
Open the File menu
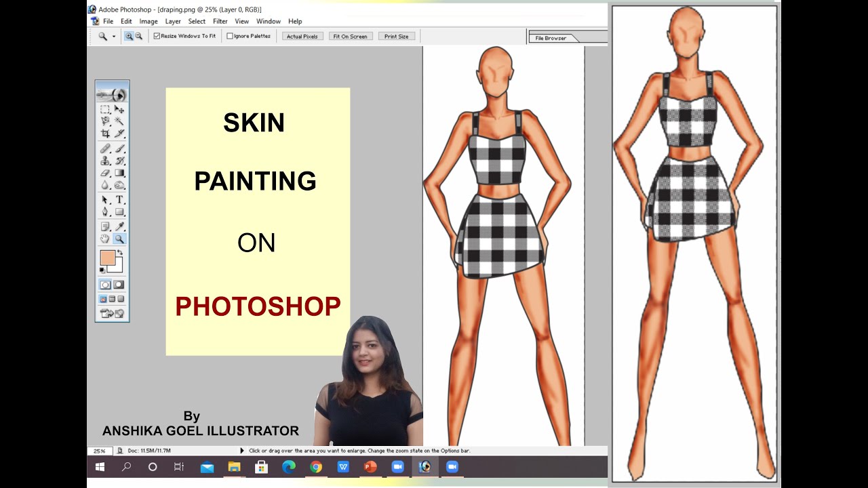(108, 22)
